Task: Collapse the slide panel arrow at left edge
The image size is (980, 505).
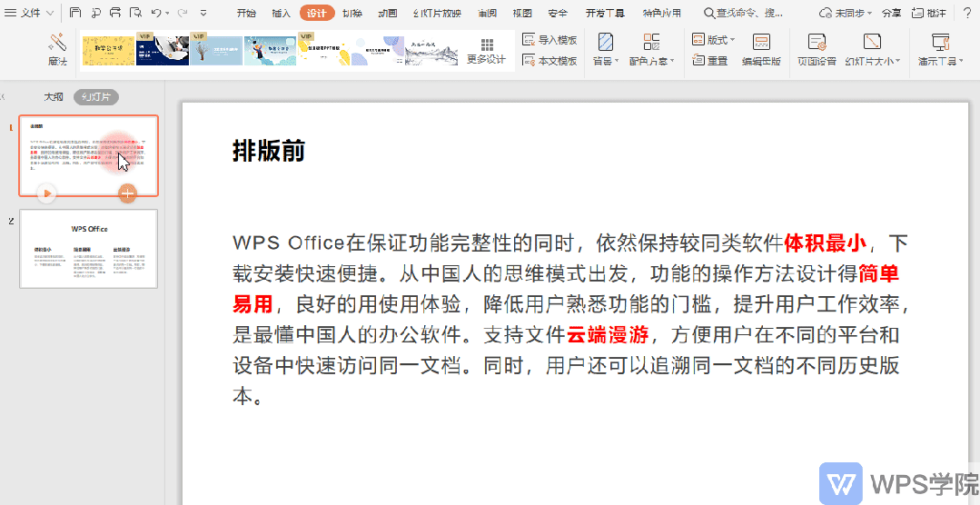Action: point(3,97)
